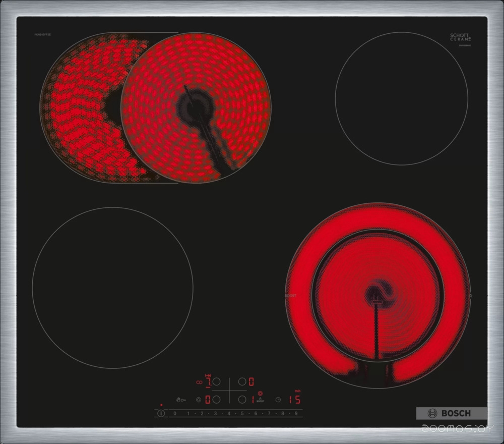Activate the childproof lock hand-and-key symbol

pyautogui.click(x=181, y=400)
